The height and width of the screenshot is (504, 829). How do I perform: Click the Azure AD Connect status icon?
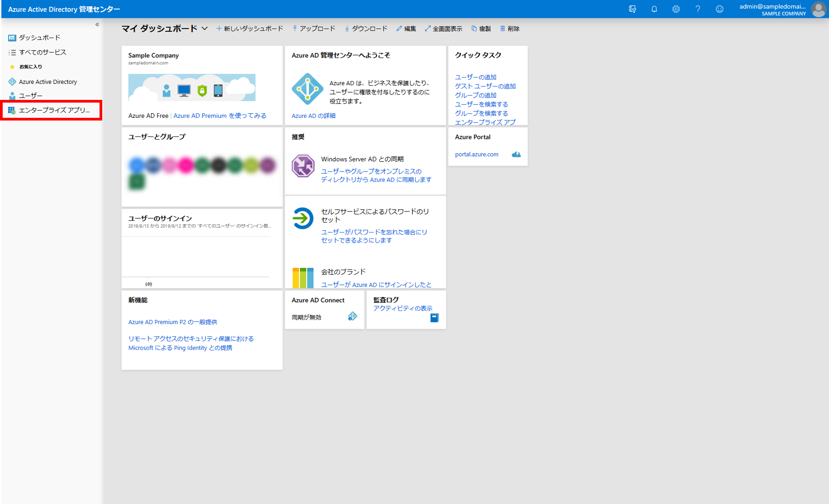353,317
